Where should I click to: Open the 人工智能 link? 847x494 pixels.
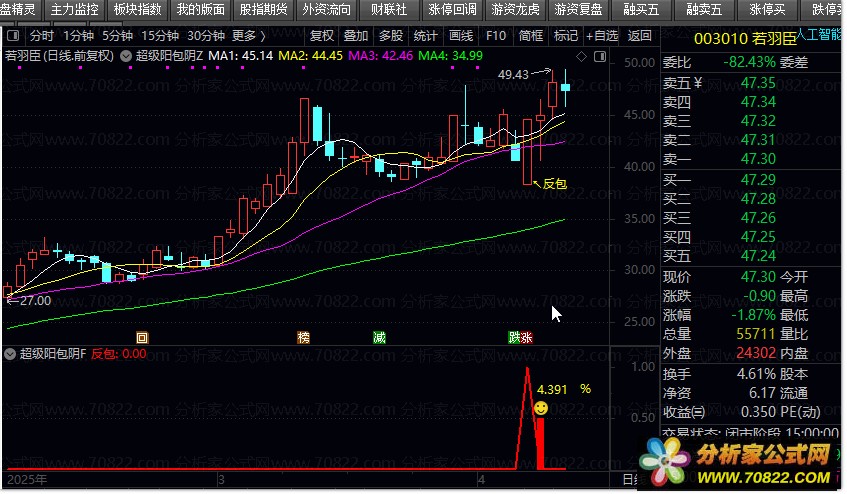(x=819, y=35)
